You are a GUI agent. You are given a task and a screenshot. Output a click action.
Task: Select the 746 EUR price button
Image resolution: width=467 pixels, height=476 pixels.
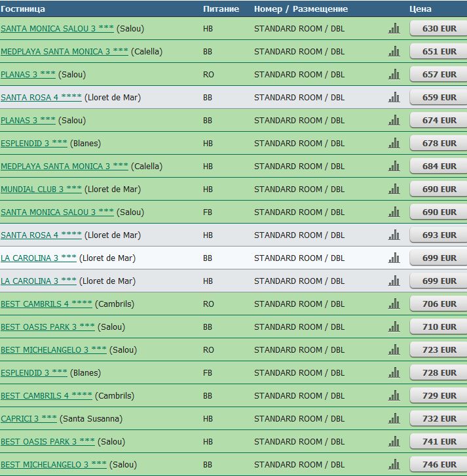[x=438, y=465]
